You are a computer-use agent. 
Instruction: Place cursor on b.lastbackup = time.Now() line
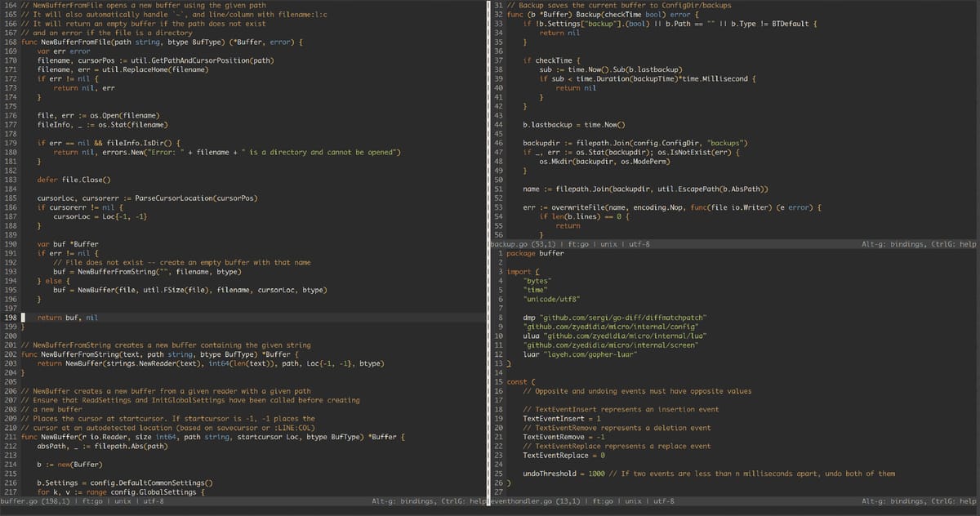click(573, 124)
